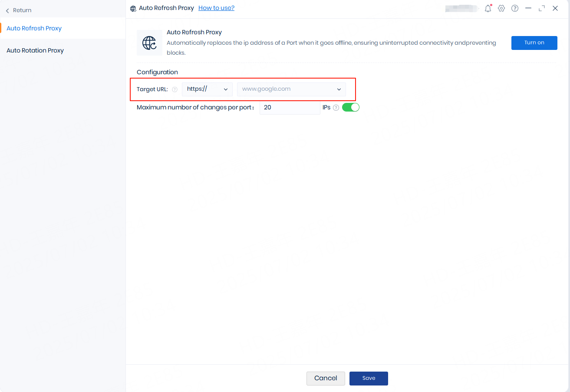Click the help icon next to IPs
Screen dimensions: 570x392
click(x=336, y=108)
